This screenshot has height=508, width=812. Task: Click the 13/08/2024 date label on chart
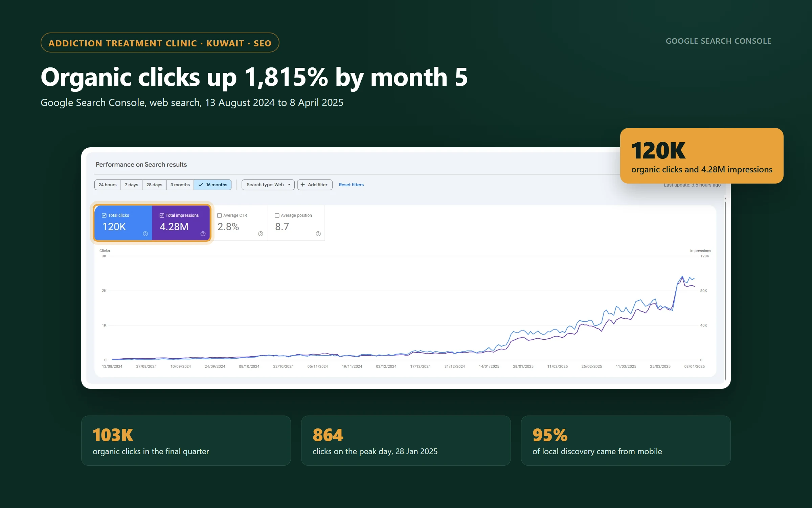click(112, 366)
